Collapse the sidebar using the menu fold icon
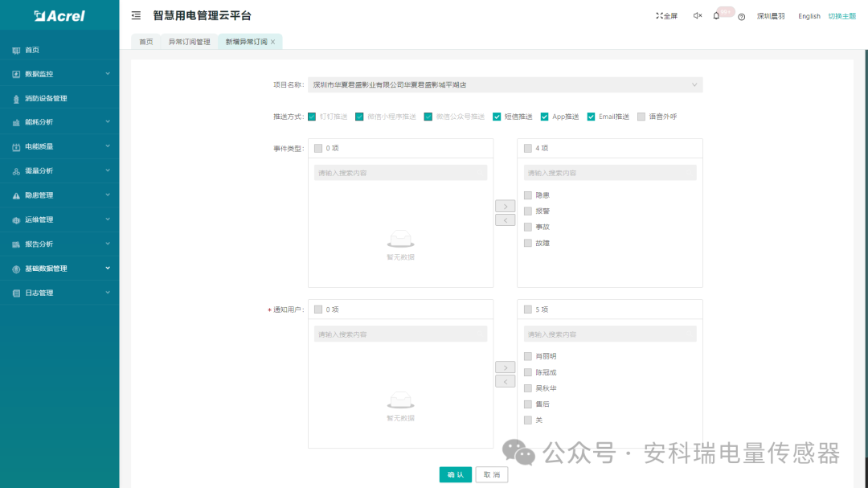Image resolution: width=868 pixels, height=488 pixels. (136, 15)
